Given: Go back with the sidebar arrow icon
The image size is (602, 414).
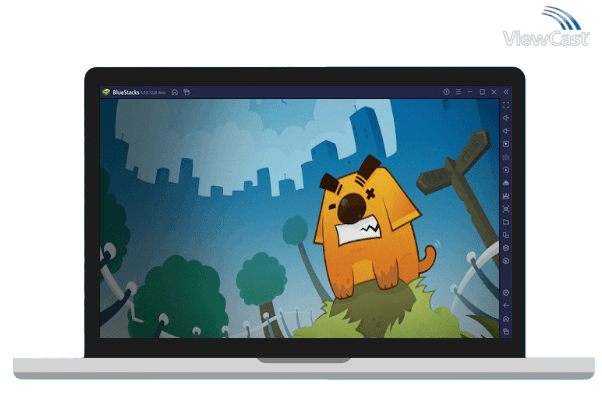Looking at the screenshot, I should pyautogui.click(x=506, y=306).
